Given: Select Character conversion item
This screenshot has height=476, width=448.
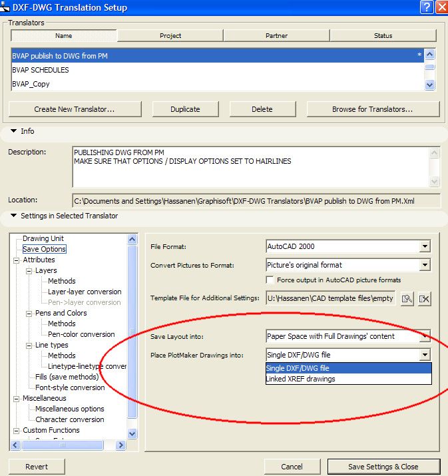Looking at the screenshot, I should tap(70, 419).
